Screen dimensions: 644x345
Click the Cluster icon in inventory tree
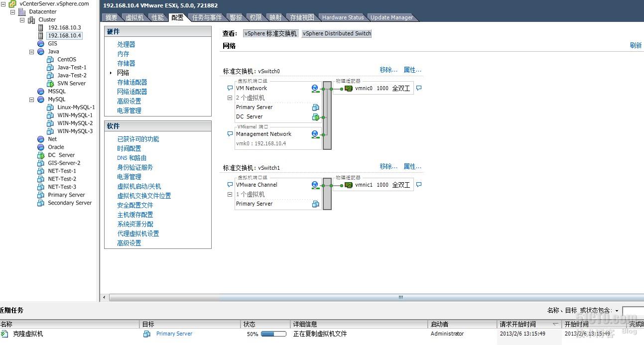point(31,19)
